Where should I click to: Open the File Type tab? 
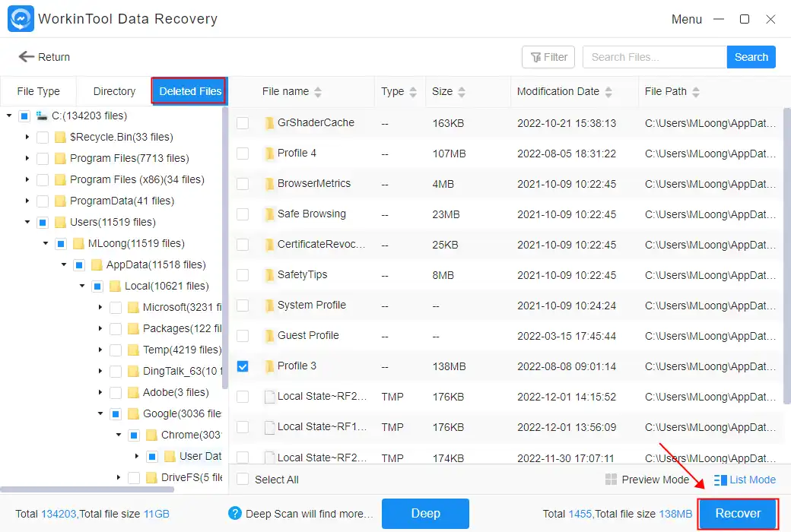click(38, 91)
